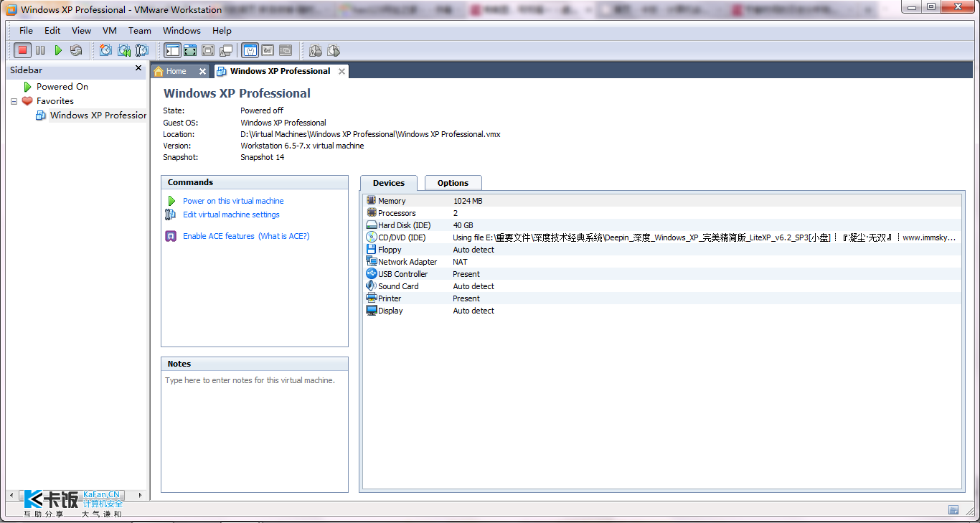Select the Printer device row

[x=663, y=298]
